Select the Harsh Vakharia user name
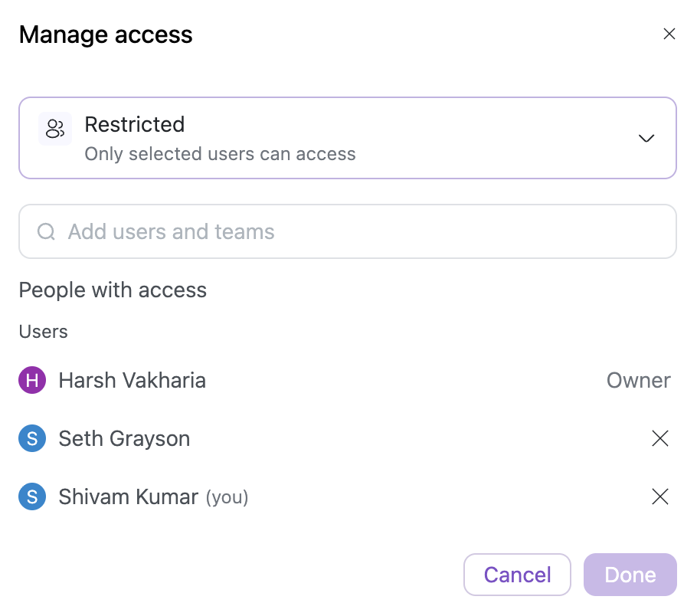This screenshot has width=697, height=616. pyautogui.click(x=132, y=381)
